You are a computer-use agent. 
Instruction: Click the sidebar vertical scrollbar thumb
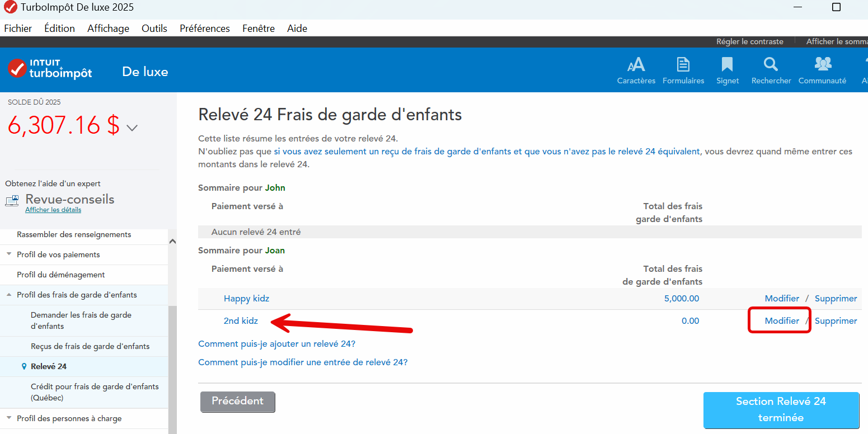[x=172, y=369]
